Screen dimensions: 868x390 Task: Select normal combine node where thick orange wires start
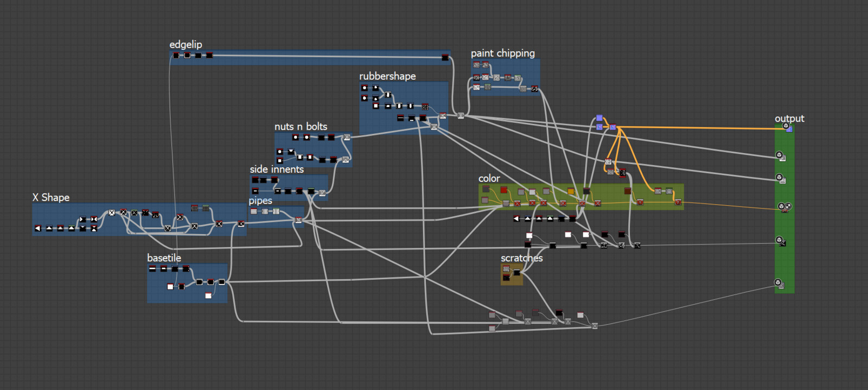point(613,127)
